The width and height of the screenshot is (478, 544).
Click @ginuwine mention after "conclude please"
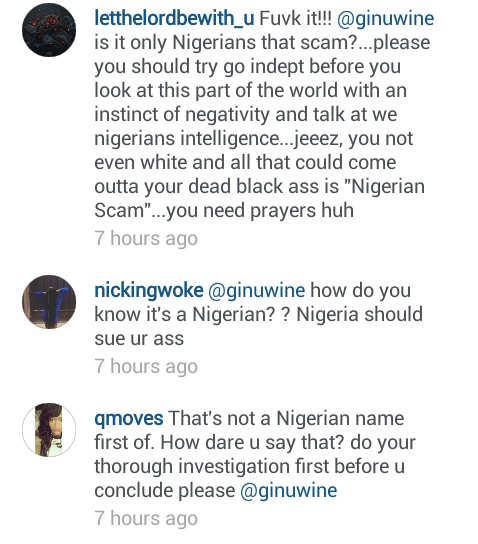[x=289, y=491]
